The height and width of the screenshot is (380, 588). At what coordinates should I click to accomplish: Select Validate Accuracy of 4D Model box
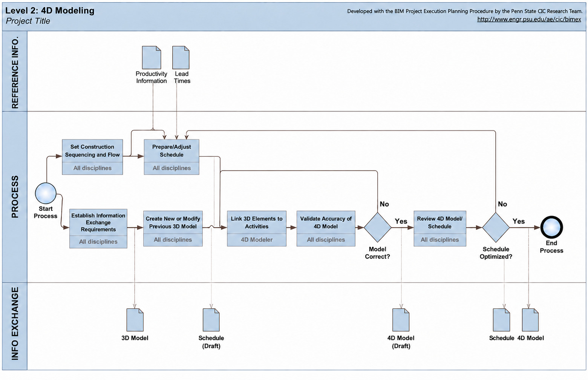(326, 229)
